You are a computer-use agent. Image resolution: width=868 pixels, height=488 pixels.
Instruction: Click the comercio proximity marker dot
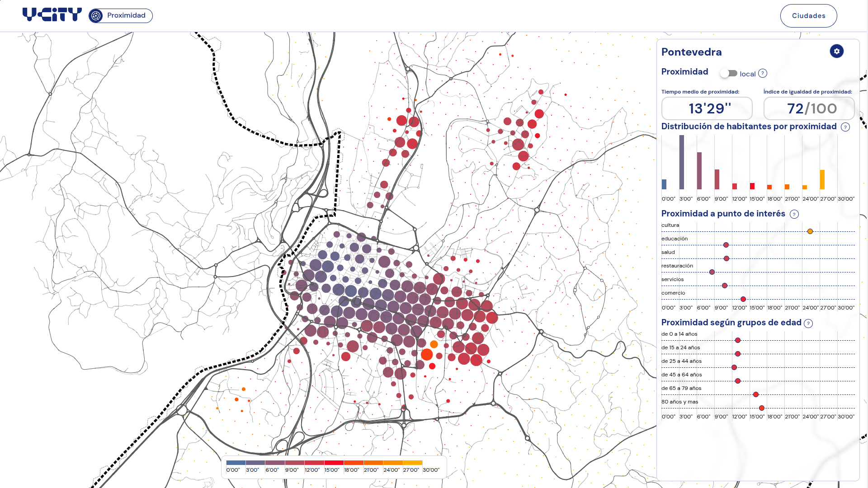click(743, 299)
